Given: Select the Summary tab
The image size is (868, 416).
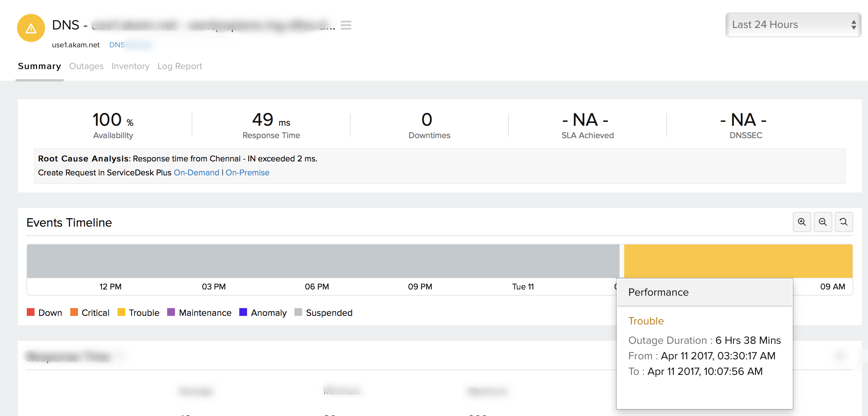Looking at the screenshot, I should pyautogui.click(x=40, y=66).
